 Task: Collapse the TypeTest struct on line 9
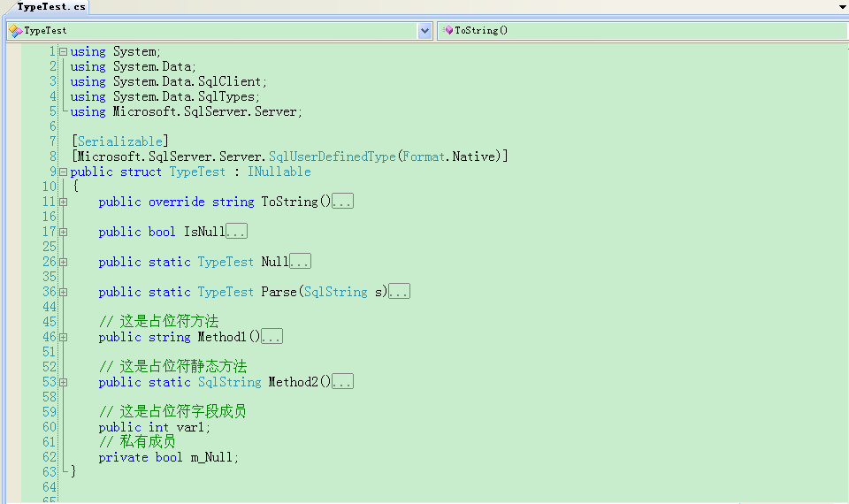(x=64, y=172)
